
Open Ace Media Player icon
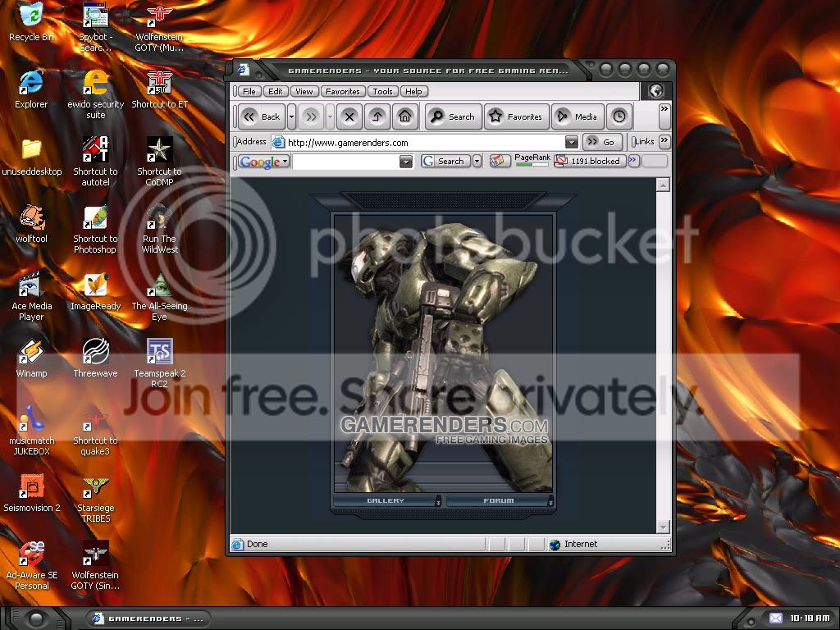[32, 296]
